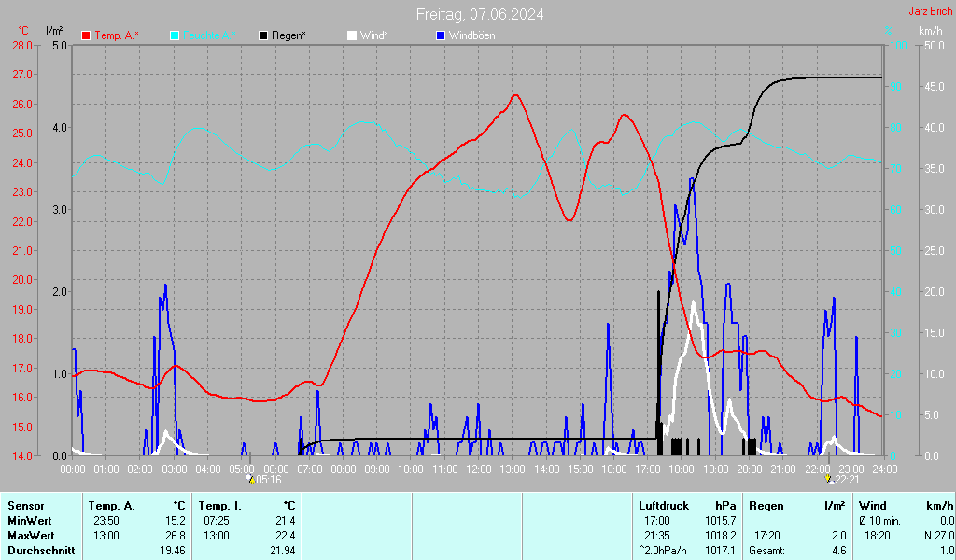Screen dimensions: 956x560
Task: Click the cyan humidity legend square
Action: click(175, 35)
